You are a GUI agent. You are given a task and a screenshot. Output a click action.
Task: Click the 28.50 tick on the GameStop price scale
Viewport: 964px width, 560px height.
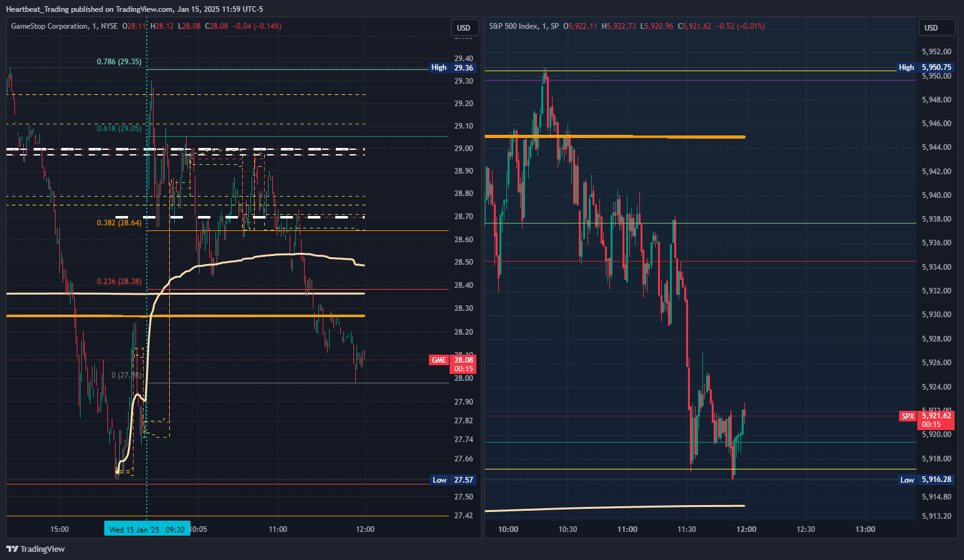point(463,262)
